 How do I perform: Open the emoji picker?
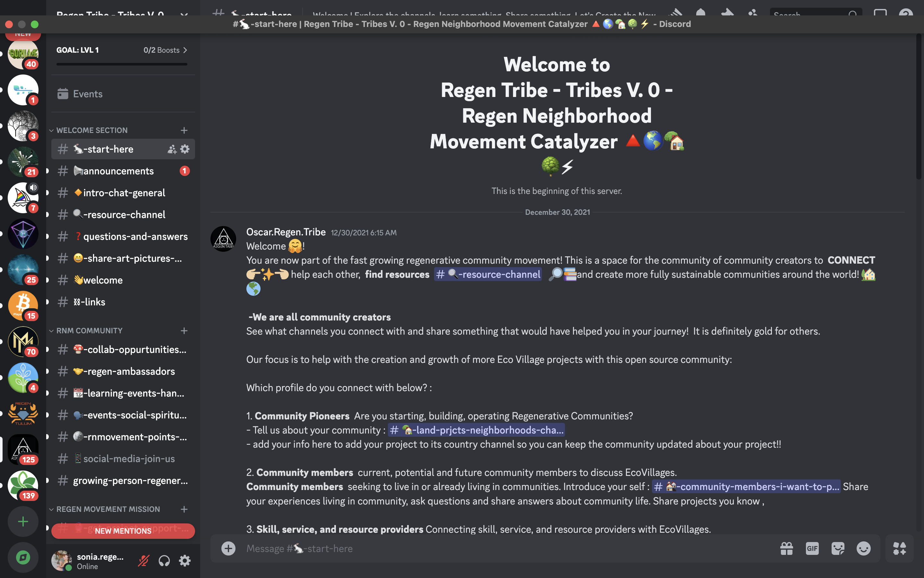864,548
